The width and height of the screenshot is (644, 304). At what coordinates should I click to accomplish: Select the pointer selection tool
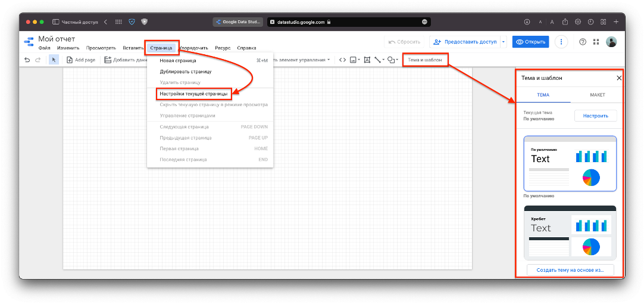[54, 60]
